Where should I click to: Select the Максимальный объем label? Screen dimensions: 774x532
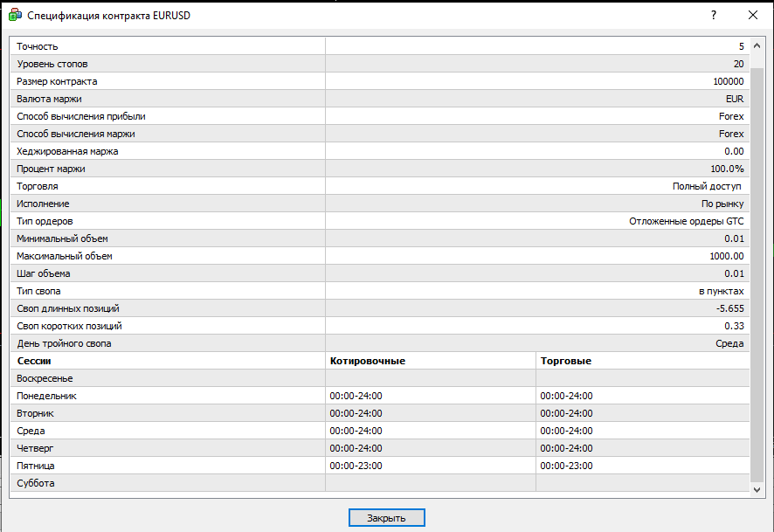65,256
